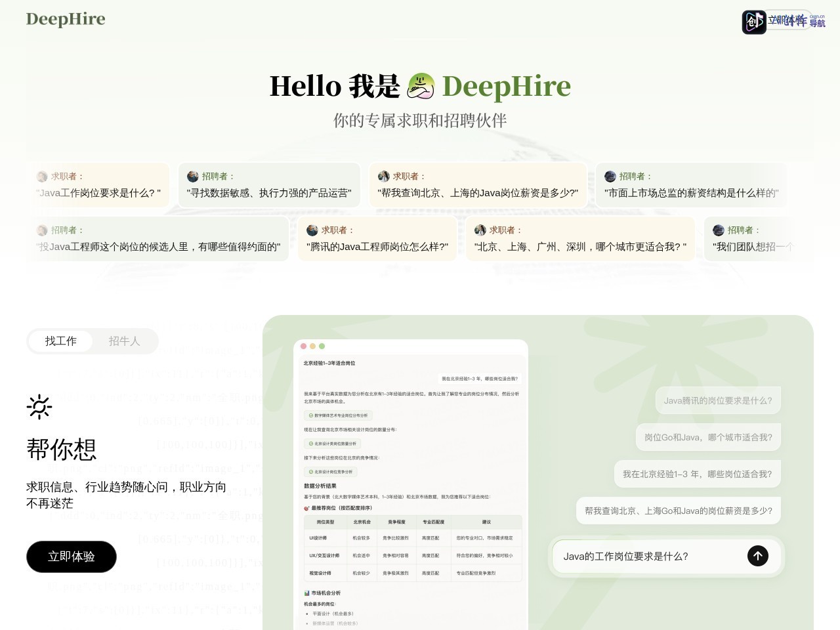The height and width of the screenshot is (630, 840).
Task: Click the UI设计师 table row
Action: pyautogui.click(x=413, y=537)
